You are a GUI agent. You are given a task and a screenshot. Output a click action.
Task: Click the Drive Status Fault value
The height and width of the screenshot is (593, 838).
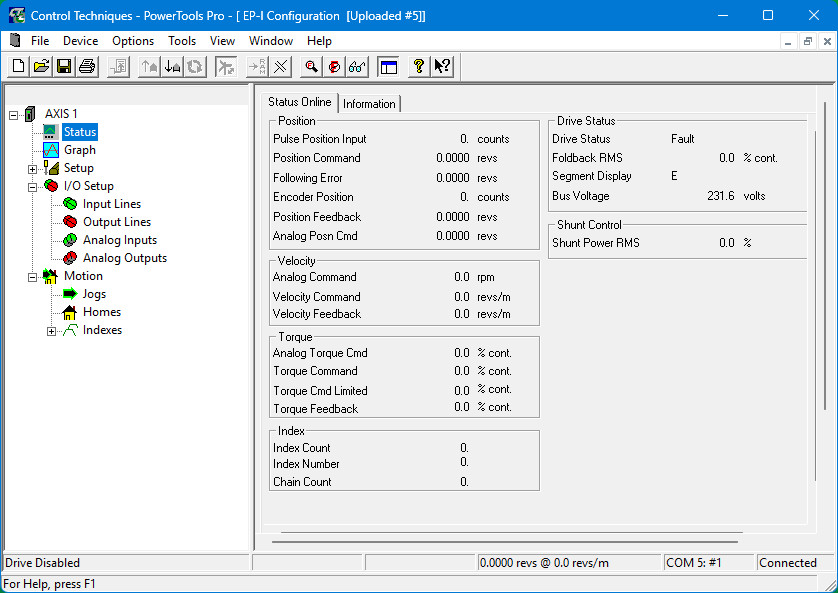[x=682, y=139]
